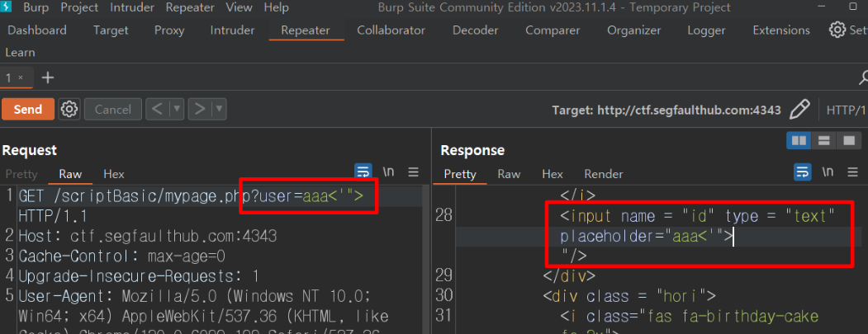Add a new Repeater tab with plus

[x=48, y=78]
